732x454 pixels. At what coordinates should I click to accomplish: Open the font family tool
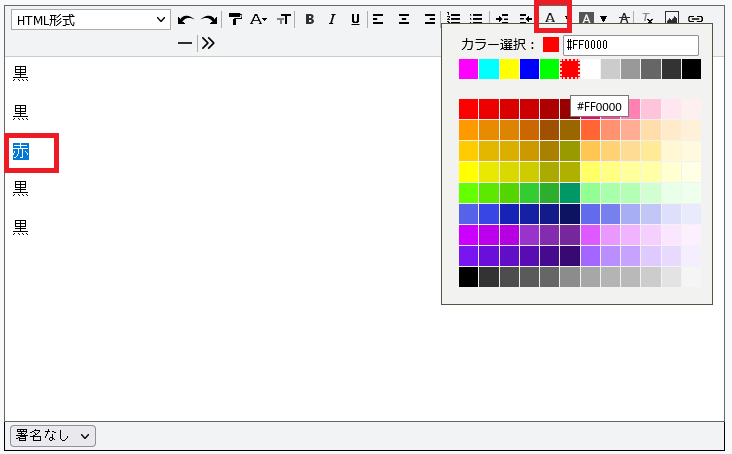[235, 19]
